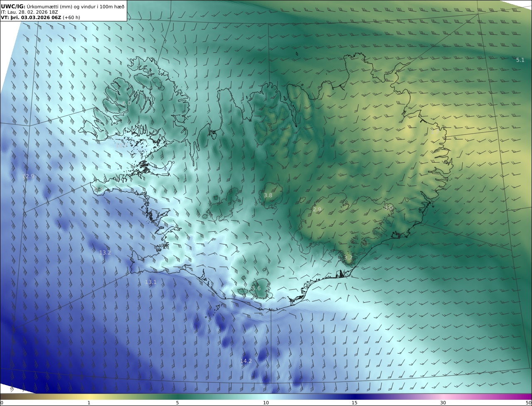This screenshot has width=532, height=406.
Task: Click the colorbar tick label 10
Action: coord(266,403)
